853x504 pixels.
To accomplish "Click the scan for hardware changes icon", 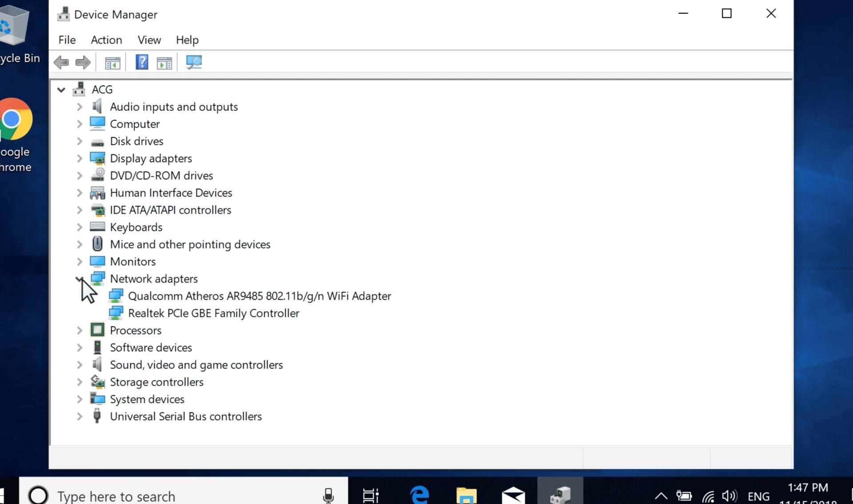I will (x=194, y=62).
